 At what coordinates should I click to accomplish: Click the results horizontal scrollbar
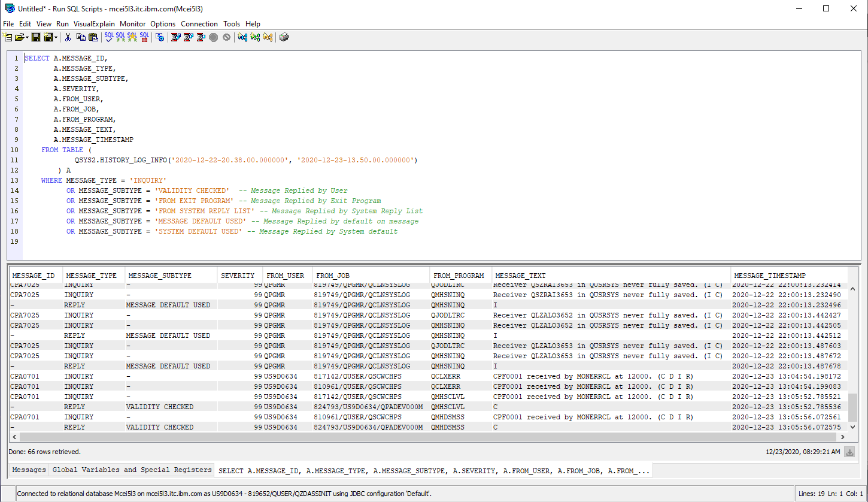tap(429, 437)
